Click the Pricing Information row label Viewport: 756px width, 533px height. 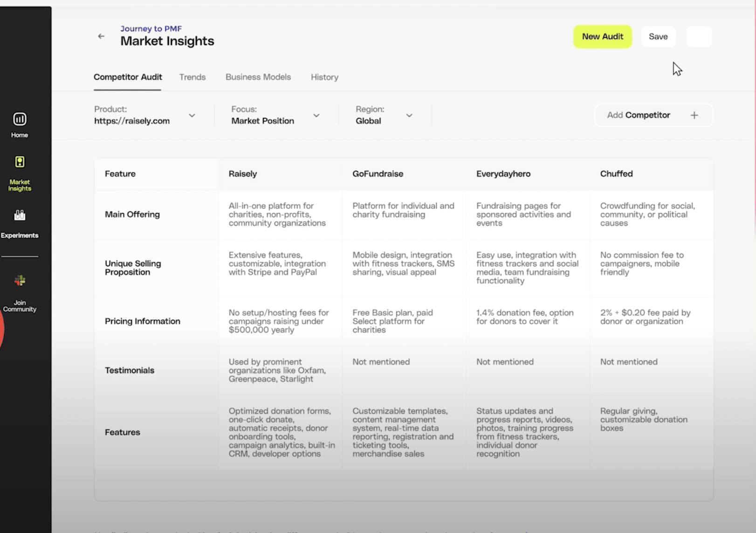tap(142, 321)
